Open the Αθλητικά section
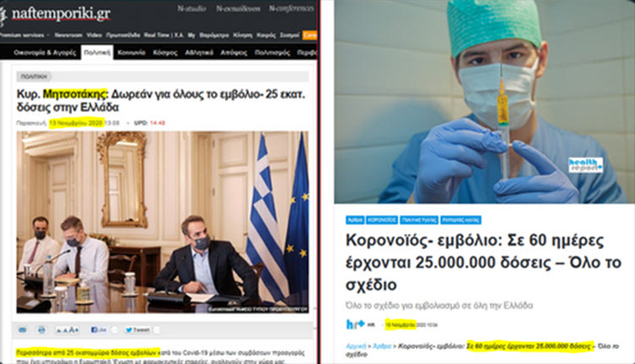This screenshot has height=364, width=635. click(x=199, y=52)
